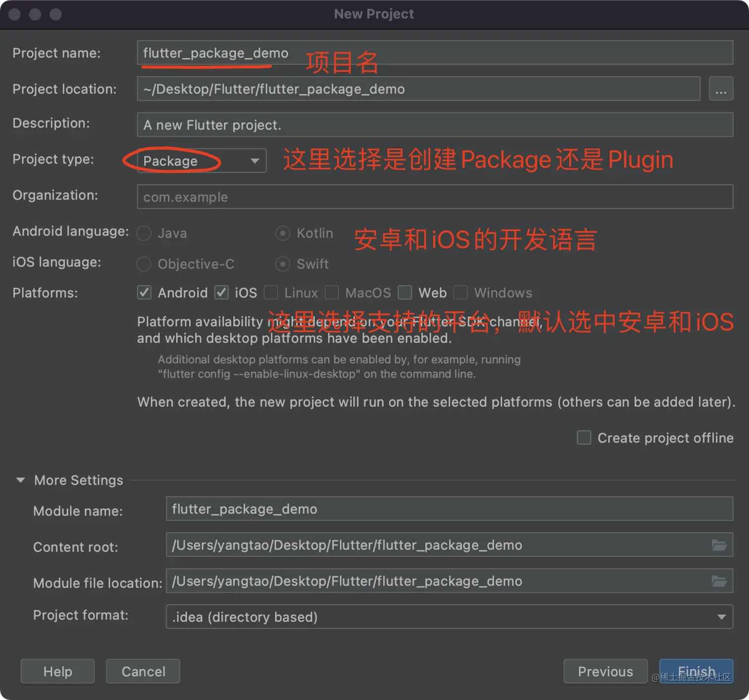This screenshot has height=700, width=749.
Task: Focus the Module name field
Action: [449, 509]
